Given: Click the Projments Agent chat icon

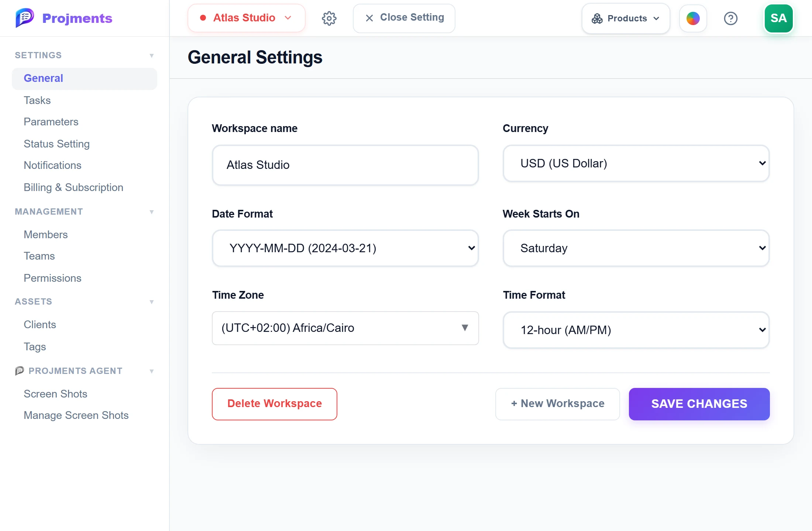Looking at the screenshot, I should pos(20,371).
